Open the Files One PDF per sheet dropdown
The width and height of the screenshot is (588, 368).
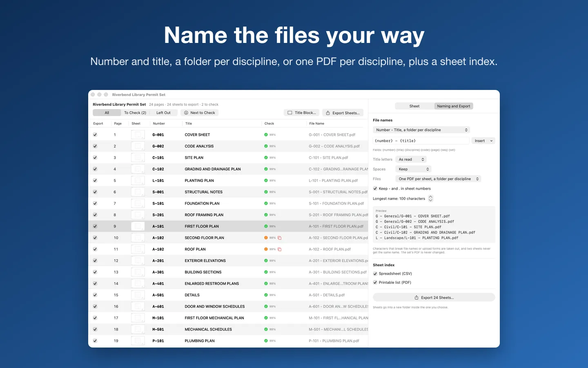[x=438, y=179]
